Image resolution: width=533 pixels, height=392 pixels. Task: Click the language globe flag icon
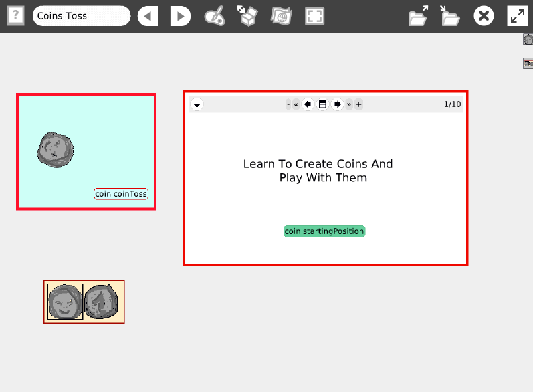[x=281, y=16]
